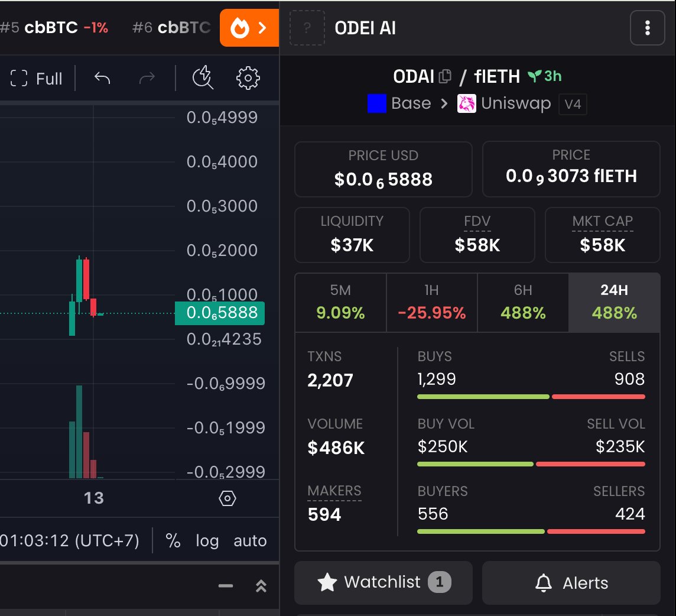Viewport: 676px width, 616px height.
Task: Click the PRICE USD $0.0₆5888 box
Action: pos(383,169)
